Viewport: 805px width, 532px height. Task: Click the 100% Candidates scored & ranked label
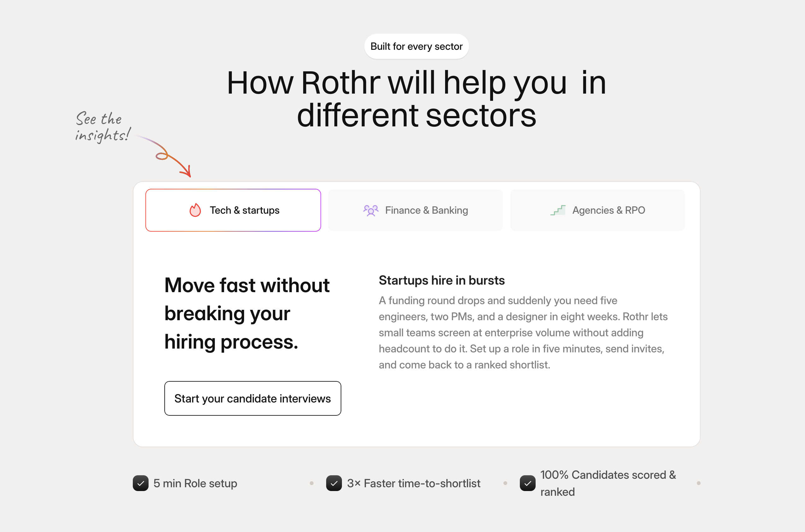click(x=608, y=483)
